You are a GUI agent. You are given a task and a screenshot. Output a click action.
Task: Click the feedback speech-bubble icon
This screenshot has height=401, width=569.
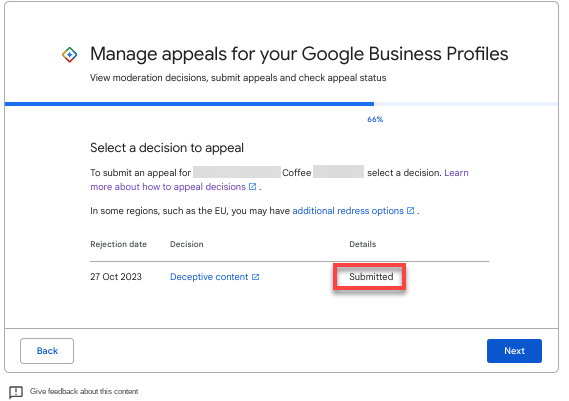pyautogui.click(x=16, y=392)
